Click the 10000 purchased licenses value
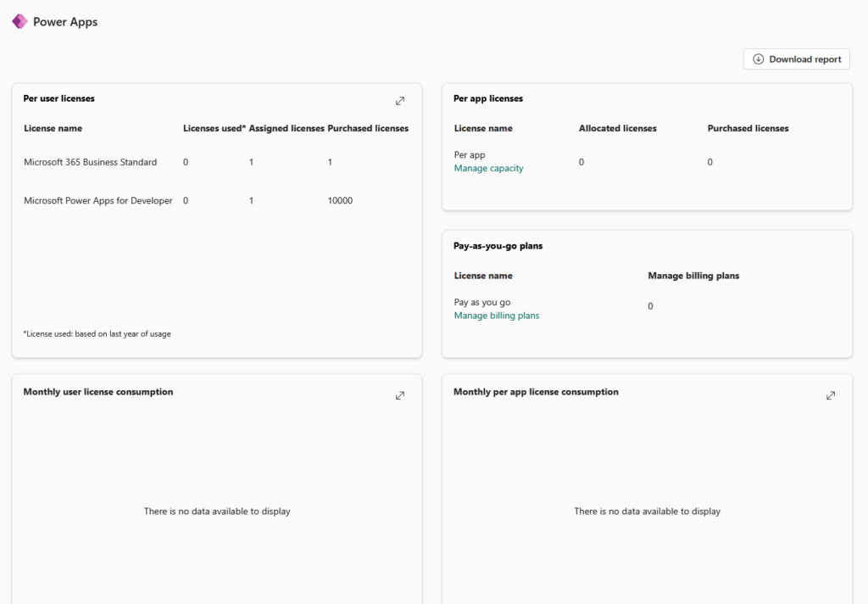 coord(340,200)
